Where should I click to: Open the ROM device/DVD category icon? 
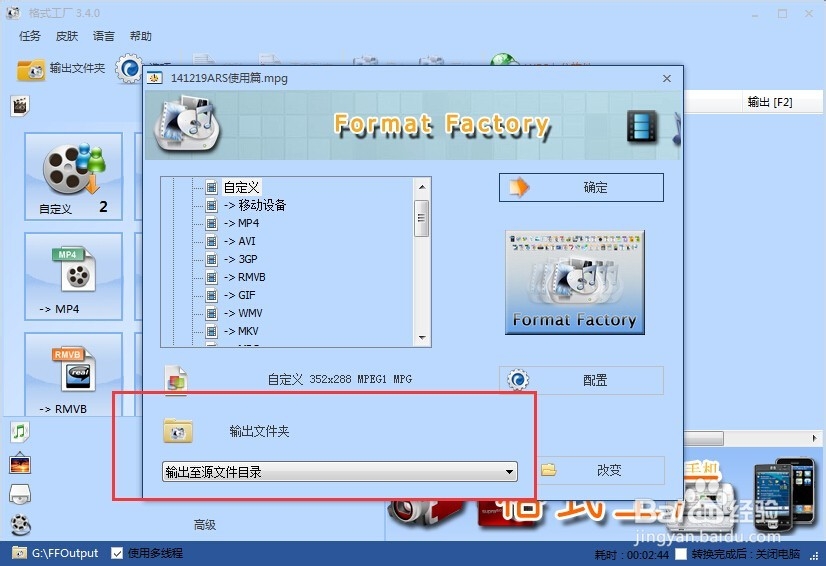20,494
